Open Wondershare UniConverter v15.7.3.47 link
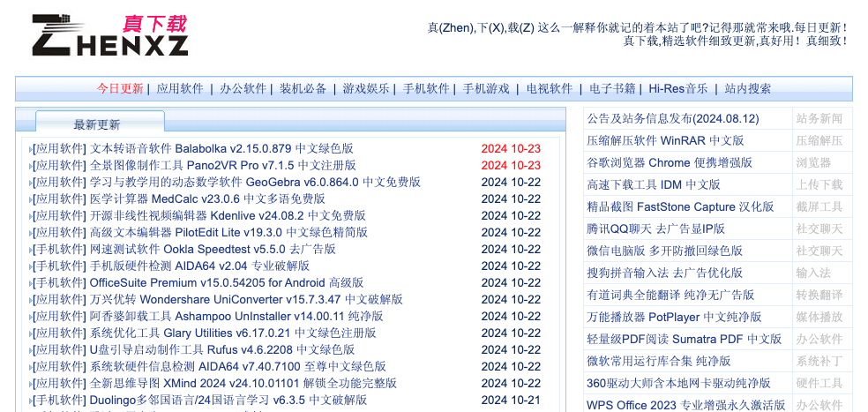The height and width of the screenshot is (412, 868). tap(246, 300)
